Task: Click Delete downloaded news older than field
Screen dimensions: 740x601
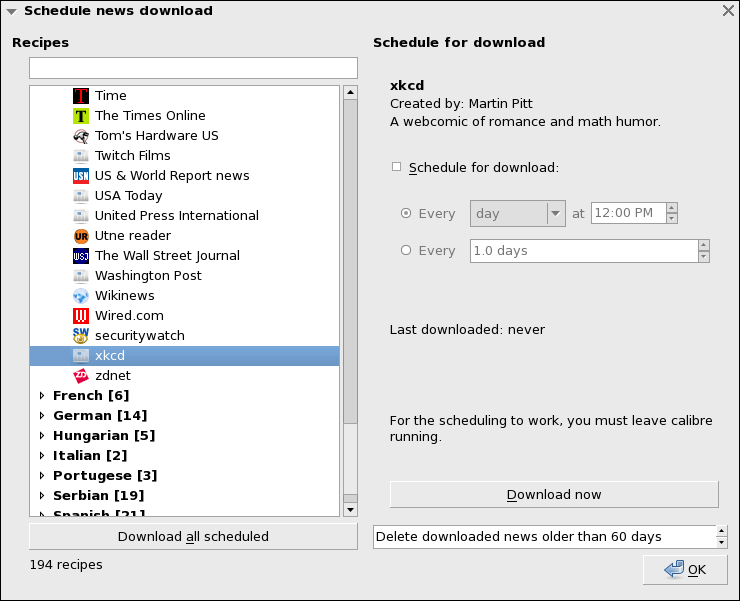Action: coord(545,537)
